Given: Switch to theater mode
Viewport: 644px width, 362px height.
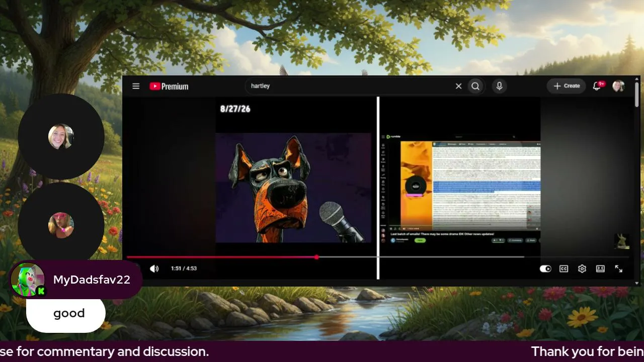Looking at the screenshot, I should pos(600,268).
